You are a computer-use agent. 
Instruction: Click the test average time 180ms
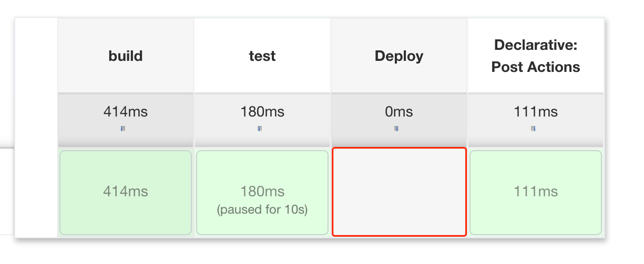click(x=262, y=112)
